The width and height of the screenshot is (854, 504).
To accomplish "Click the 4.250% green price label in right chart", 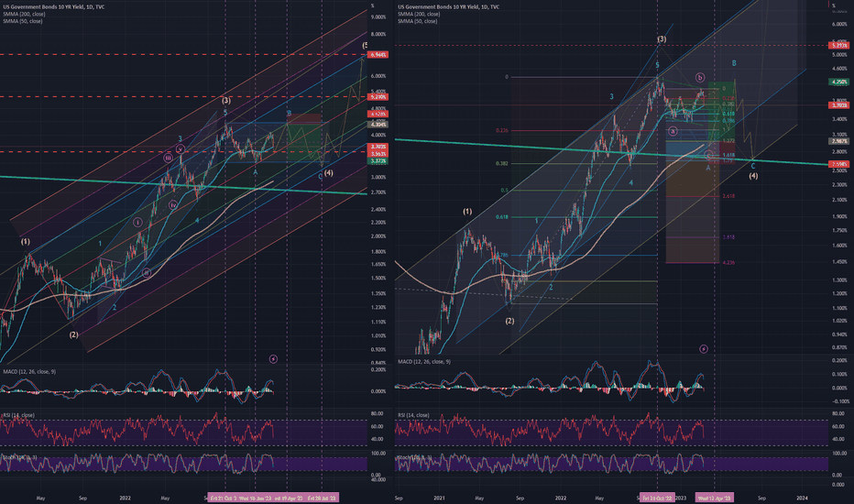I will 839,82.
